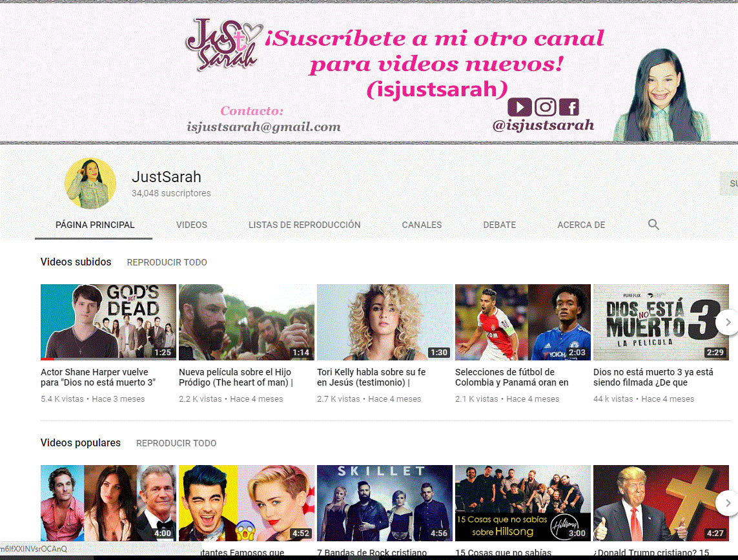This screenshot has width=738, height=560.
Task: Show next videos in Videos populares row
Action: 728,503
